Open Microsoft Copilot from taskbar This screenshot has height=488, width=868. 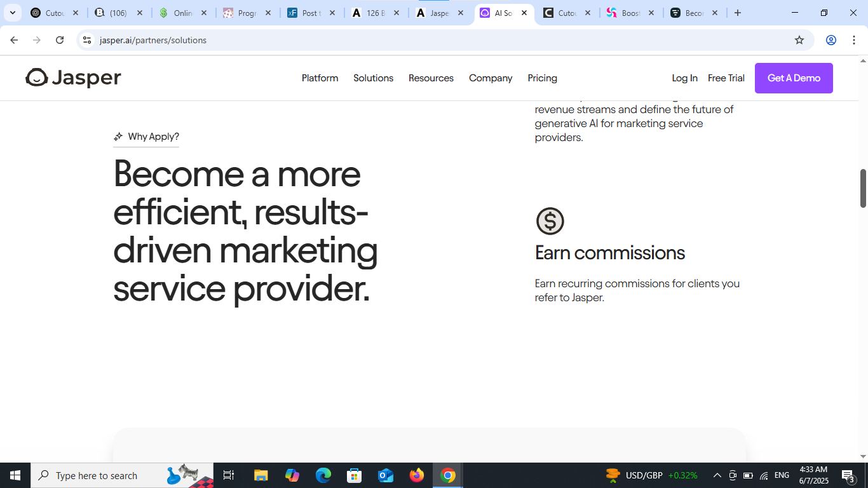[292, 475]
